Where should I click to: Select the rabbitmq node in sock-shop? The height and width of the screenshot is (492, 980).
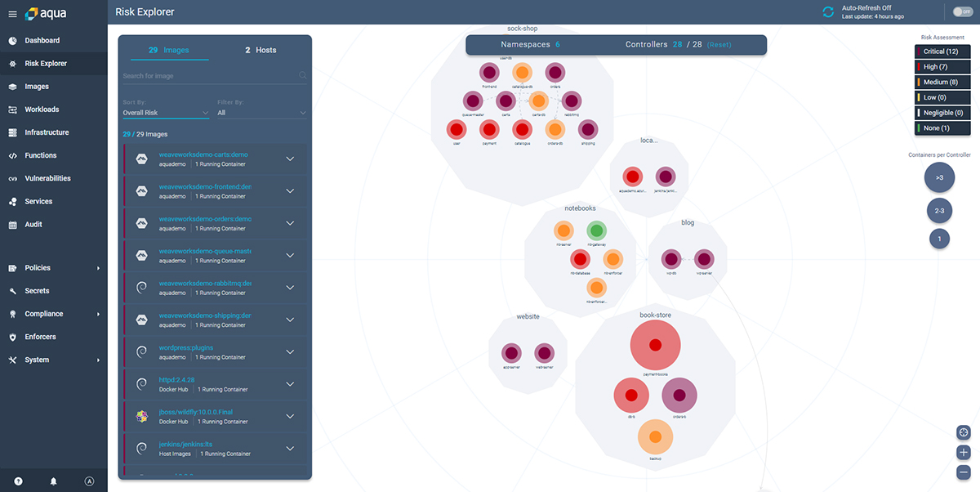[571, 101]
